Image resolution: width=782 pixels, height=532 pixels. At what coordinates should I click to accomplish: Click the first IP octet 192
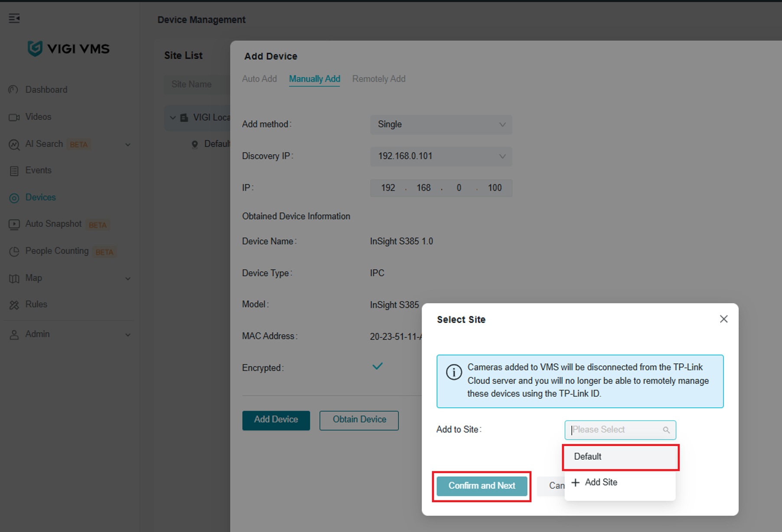[388, 188]
